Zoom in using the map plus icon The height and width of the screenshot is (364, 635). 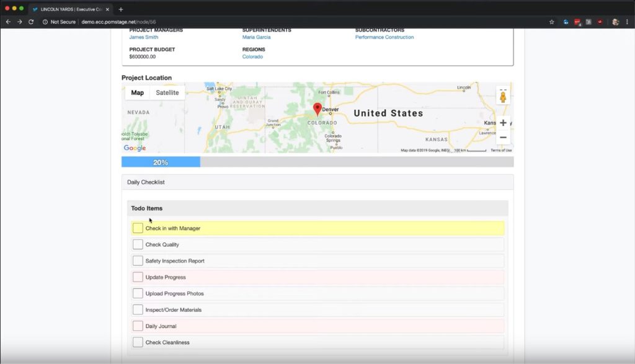point(503,122)
